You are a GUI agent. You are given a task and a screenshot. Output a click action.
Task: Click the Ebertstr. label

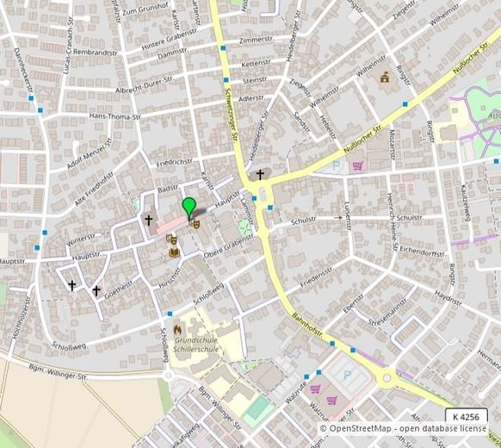(x=354, y=303)
